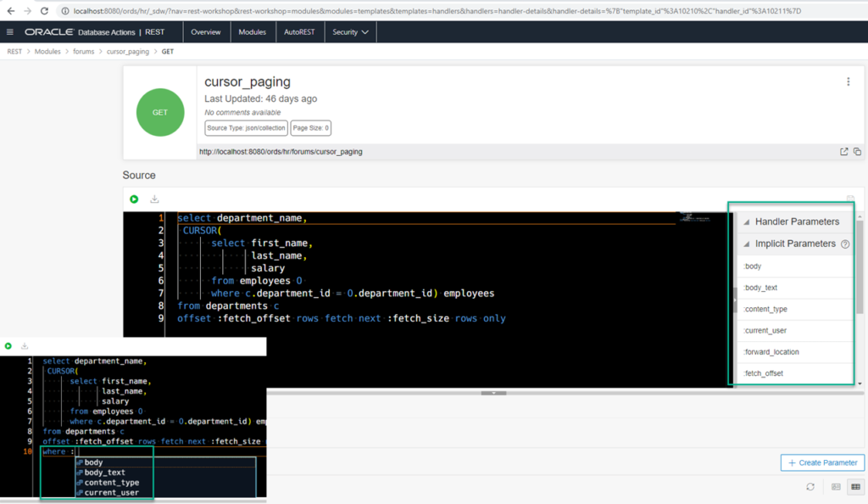Image resolution: width=868 pixels, height=504 pixels.
Task: Refresh parameters using the reload icon
Action: 810,486
